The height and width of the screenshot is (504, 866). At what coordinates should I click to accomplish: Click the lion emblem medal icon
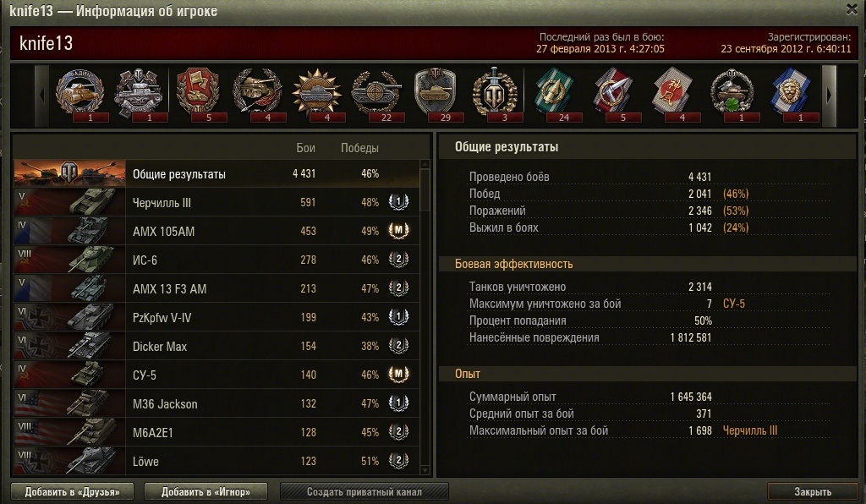point(790,92)
